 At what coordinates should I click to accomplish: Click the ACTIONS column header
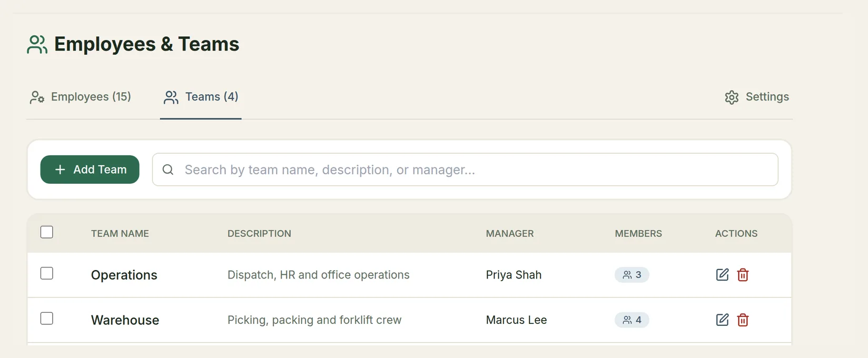coord(736,234)
